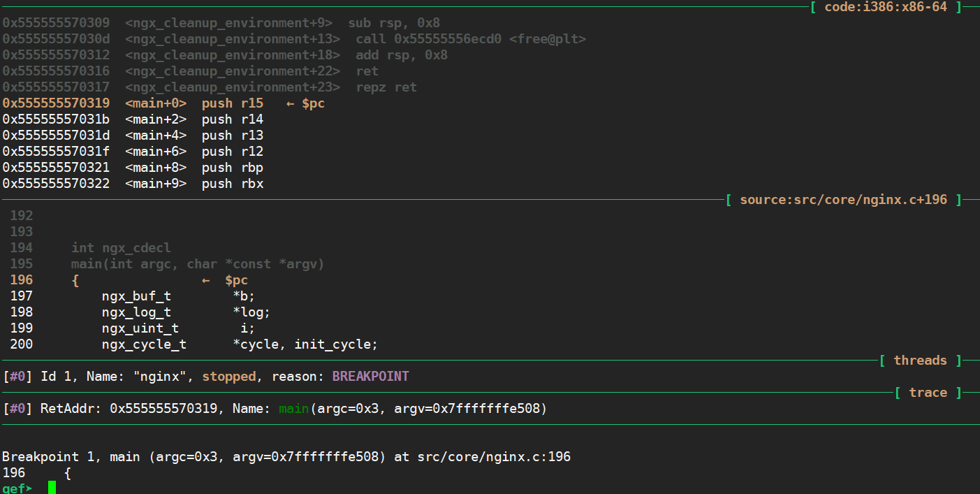Image resolution: width=980 pixels, height=494 pixels.
Task: Click the green main function name in trace
Action: 293,409
